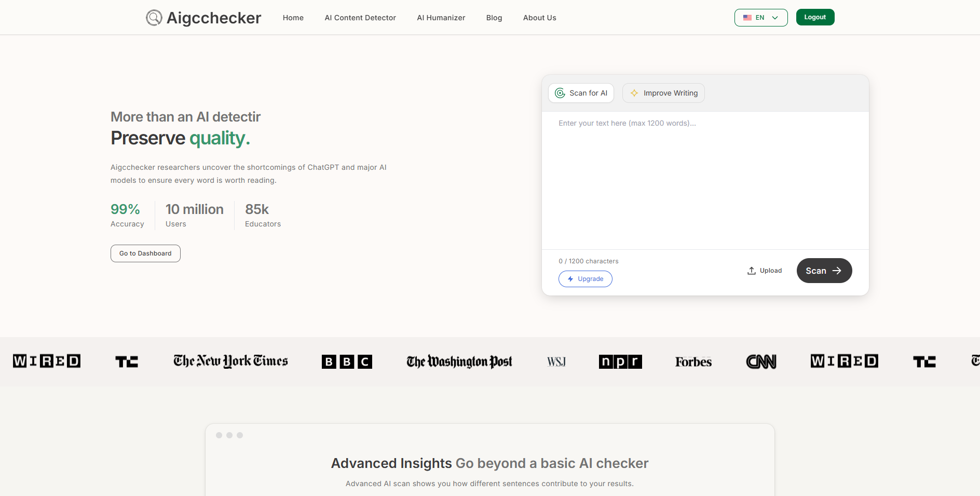Click the NPR logo
The width and height of the screenshot is (980, 496).
point(620,361)
